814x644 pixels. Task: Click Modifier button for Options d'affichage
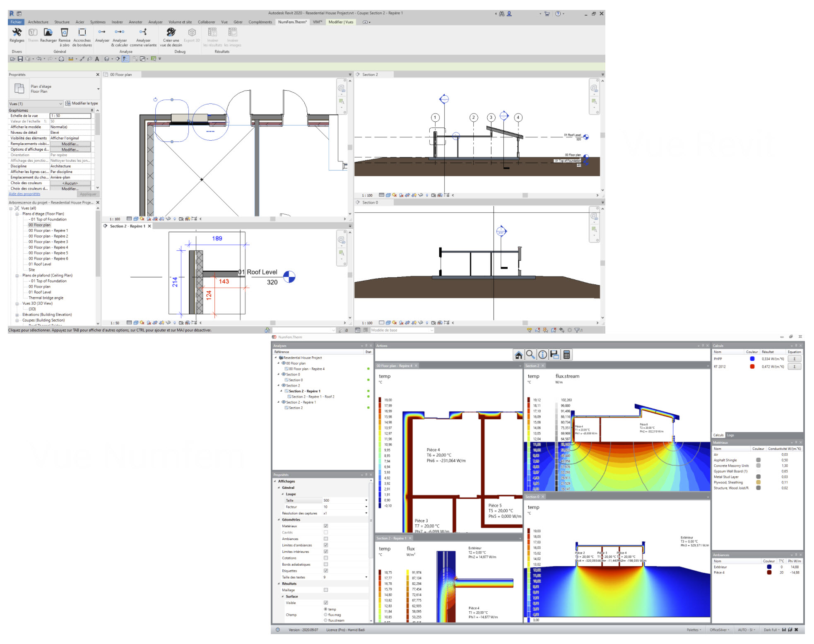coord(70,149)
